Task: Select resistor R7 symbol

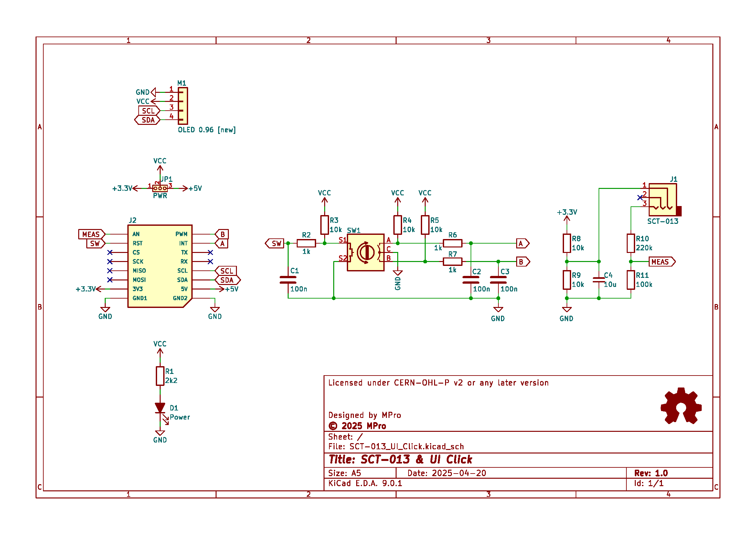Action: (x=453, y=262)
